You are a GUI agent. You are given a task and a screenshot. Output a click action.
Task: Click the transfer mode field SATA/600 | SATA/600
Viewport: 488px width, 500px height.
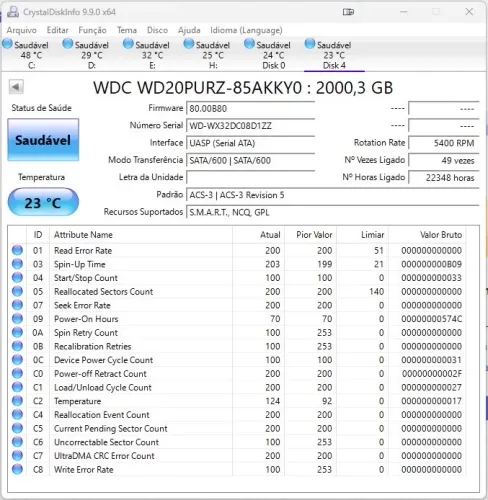click(250, 161)
